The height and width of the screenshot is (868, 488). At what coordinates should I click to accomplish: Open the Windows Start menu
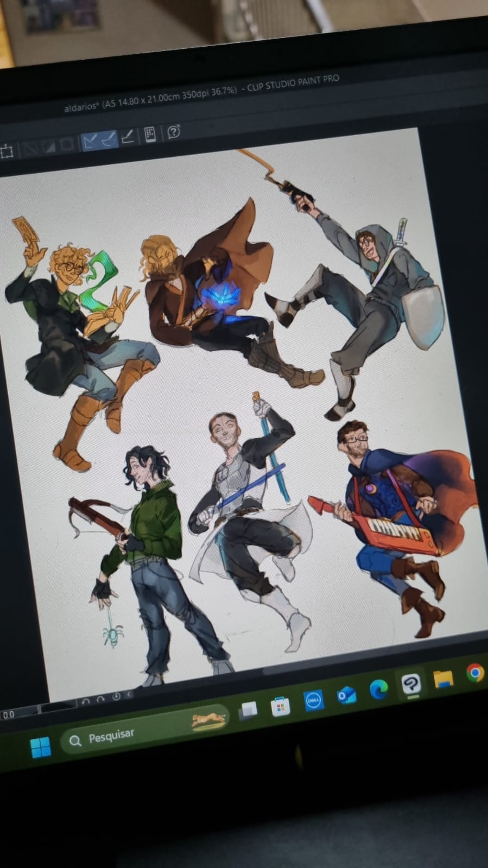point(41,747)
